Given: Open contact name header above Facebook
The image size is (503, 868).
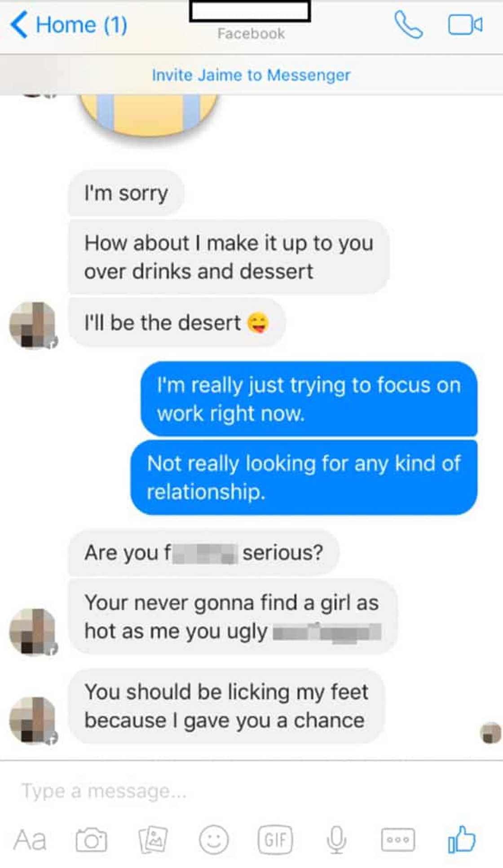Looking at the screenshot, I should point(250,11).
